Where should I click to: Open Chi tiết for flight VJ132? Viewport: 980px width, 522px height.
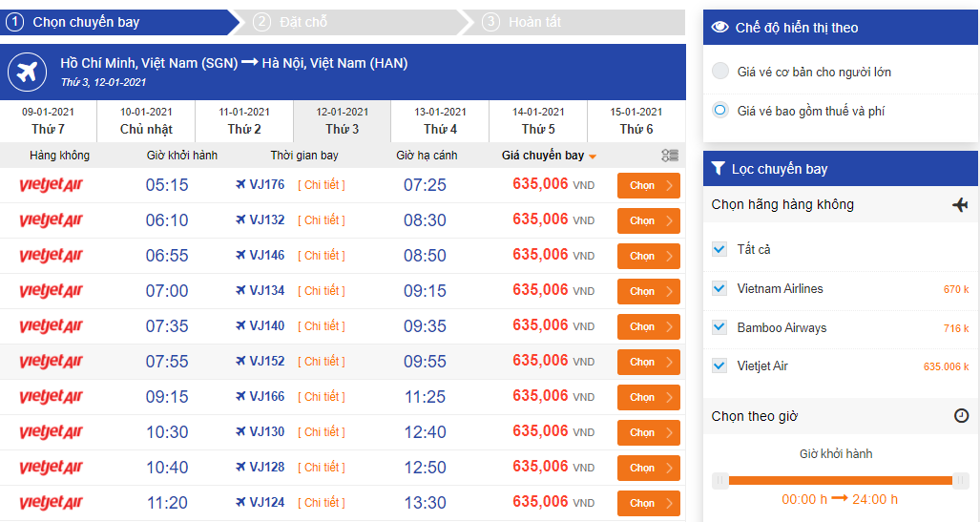[x=322, y=220]
